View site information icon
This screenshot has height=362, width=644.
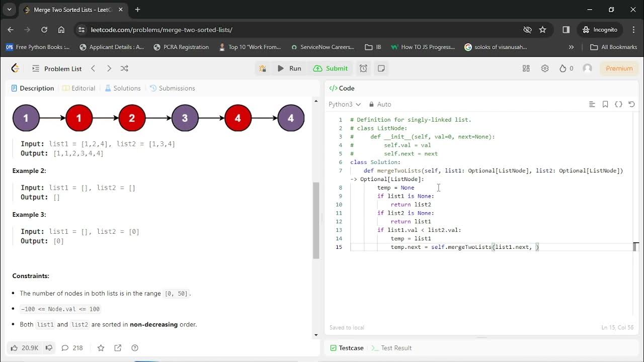(x=82, y=30)
